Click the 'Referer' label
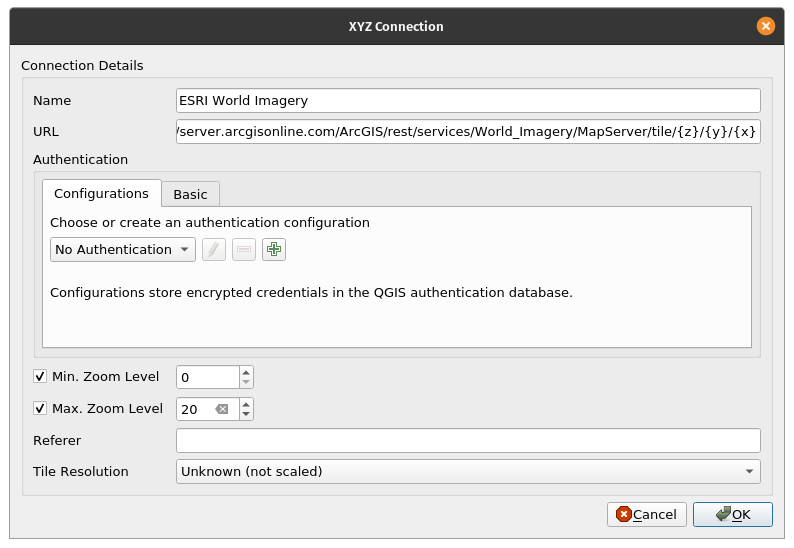The image size is (794, 548). point(57,441)
